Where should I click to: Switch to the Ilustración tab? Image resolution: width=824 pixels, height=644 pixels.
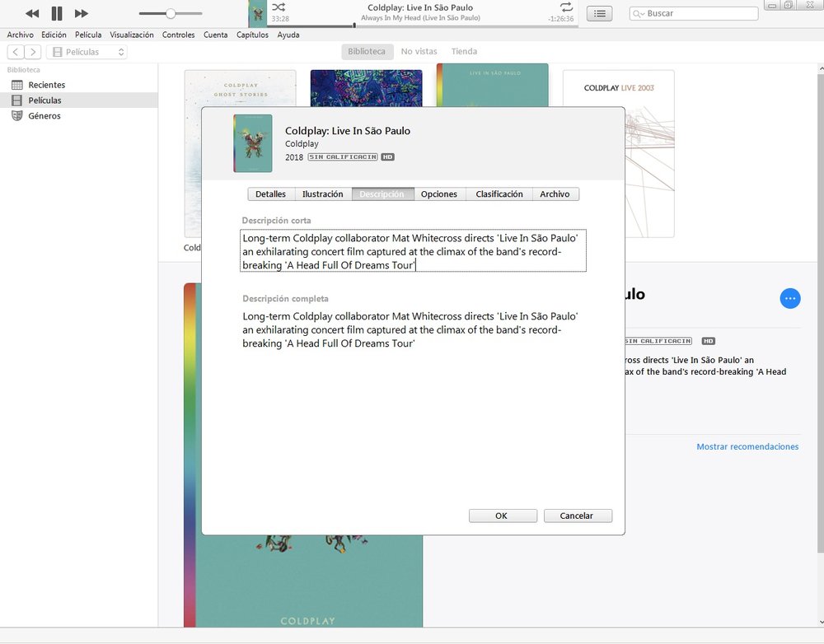click(x=323, y=194)
